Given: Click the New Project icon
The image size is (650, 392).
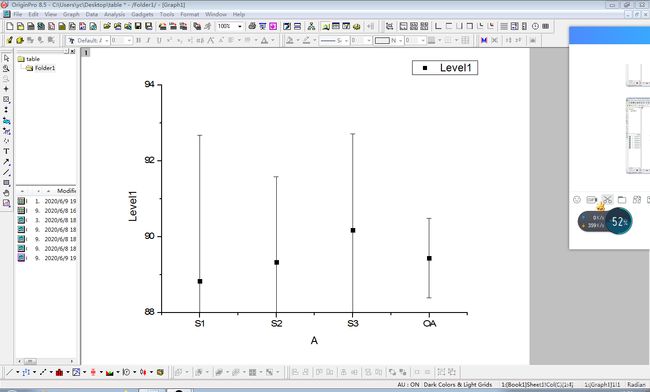Looking at the screenshot, I should [x=10, y=26].
